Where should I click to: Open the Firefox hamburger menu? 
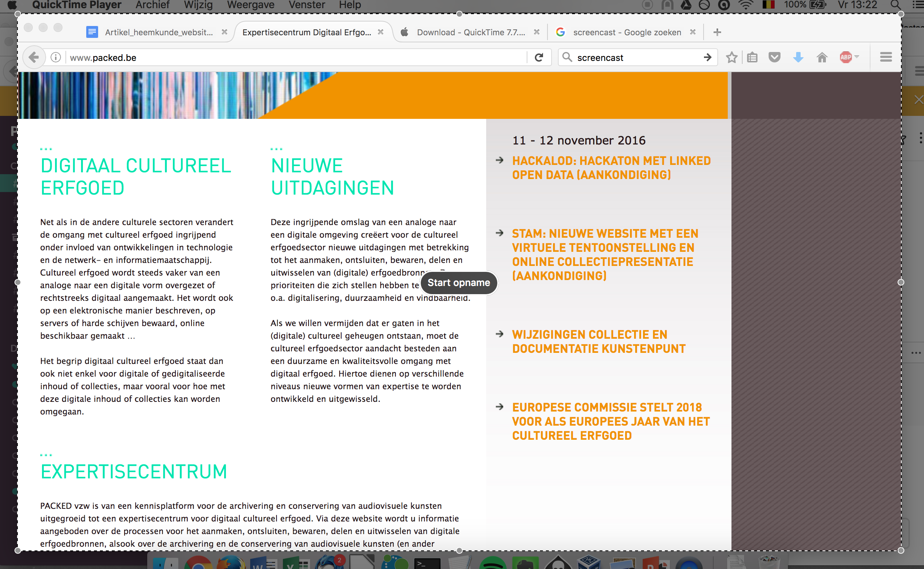click(x=886, y=57)
